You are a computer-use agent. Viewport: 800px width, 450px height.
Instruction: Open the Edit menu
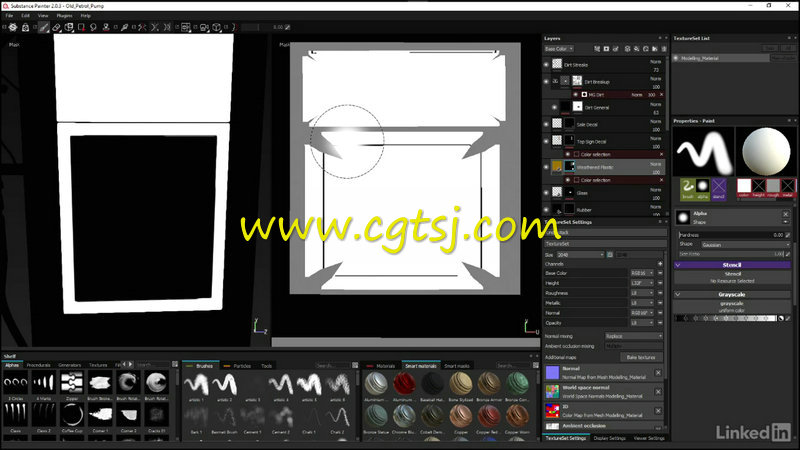(x=26, y=16)
